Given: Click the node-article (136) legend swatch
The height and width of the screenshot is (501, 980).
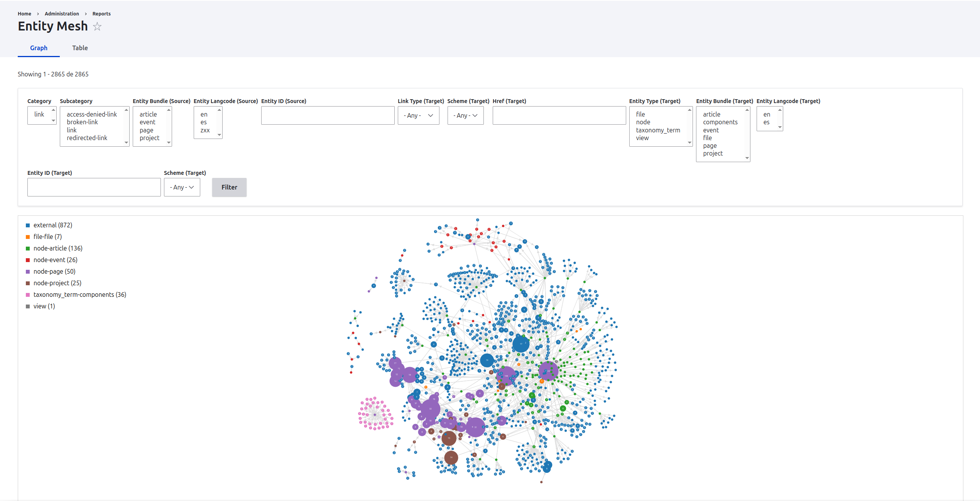Looking at the screenshot, I should pos(28,249).
